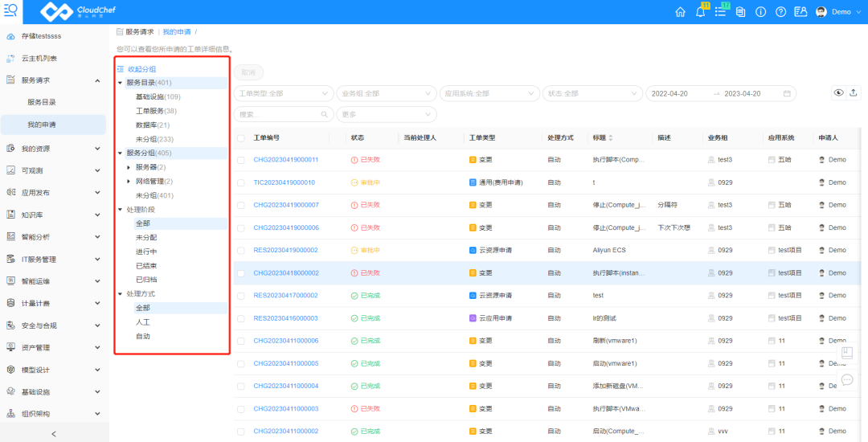Click the export upload icon
This screenshot has height=442, width=868.
[854, 93]
